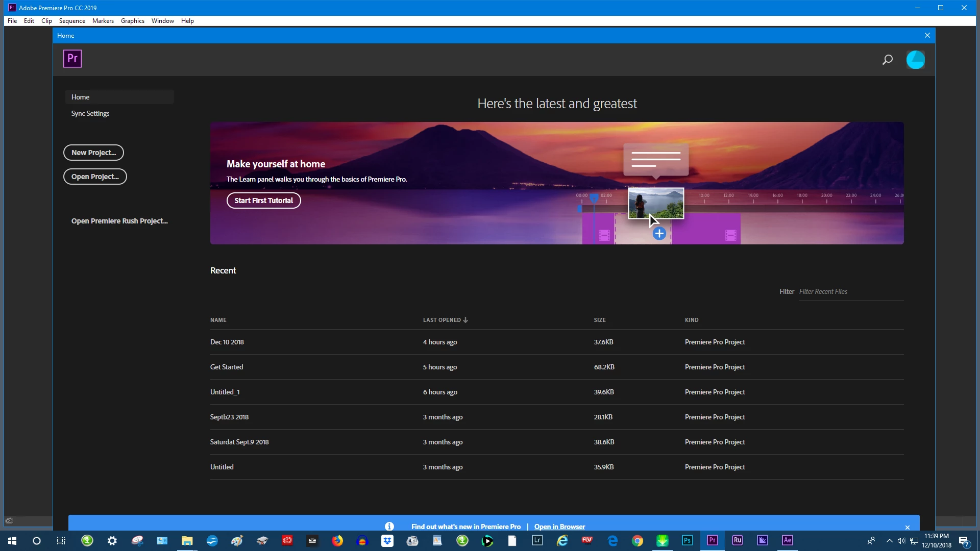Click the Open Project button
Viewport: 980px width, 551px height.
95,177
